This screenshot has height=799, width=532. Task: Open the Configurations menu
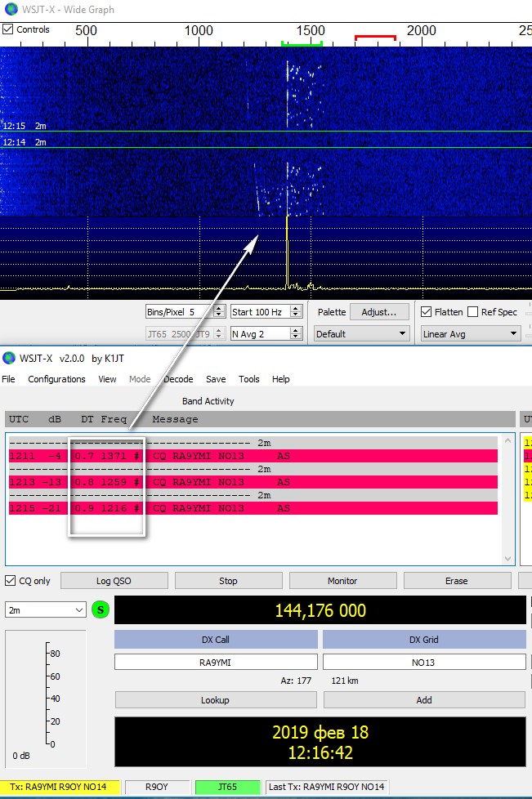point(56,379)
